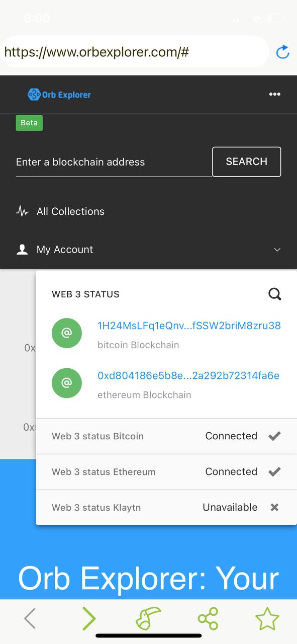Open the share icon in the bottom bar
The width and height of the screenshot is (297, 644).
208,619
